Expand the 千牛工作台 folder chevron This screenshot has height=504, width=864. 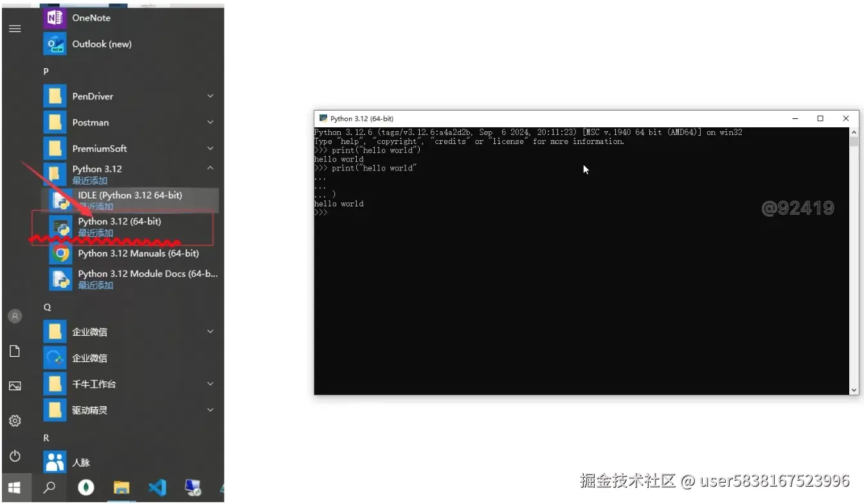(210, 384)
